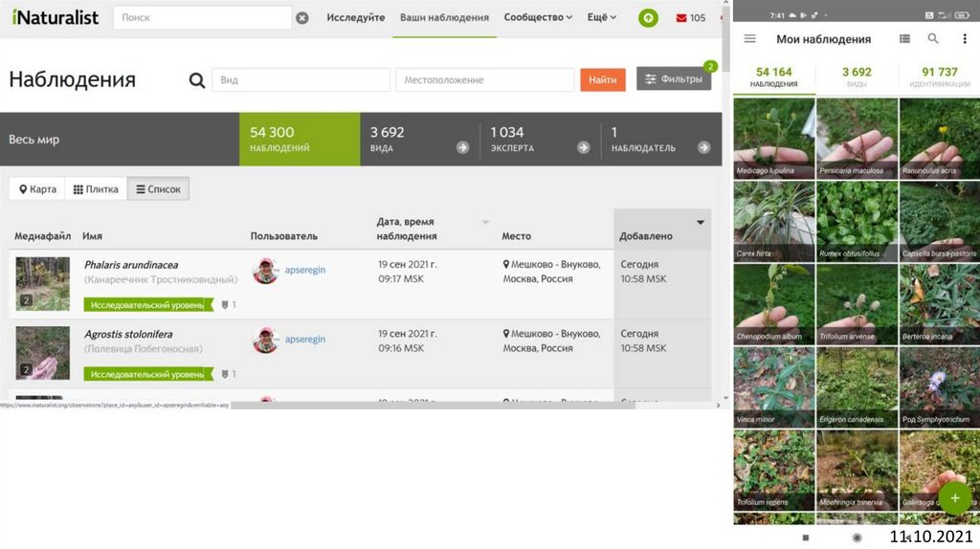980x549 pixels.
Task: Click apseregin avatar in Phalaris arundinacea row
Action: 265,271
